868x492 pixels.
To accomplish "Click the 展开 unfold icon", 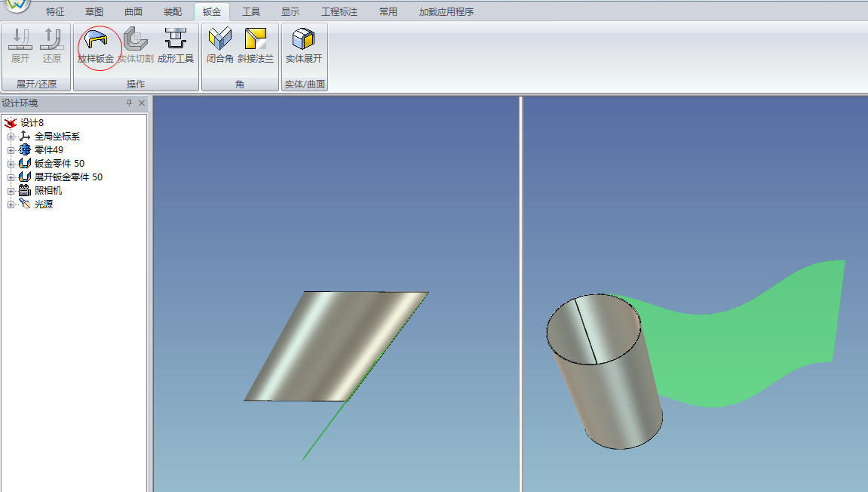I will 20,45.
